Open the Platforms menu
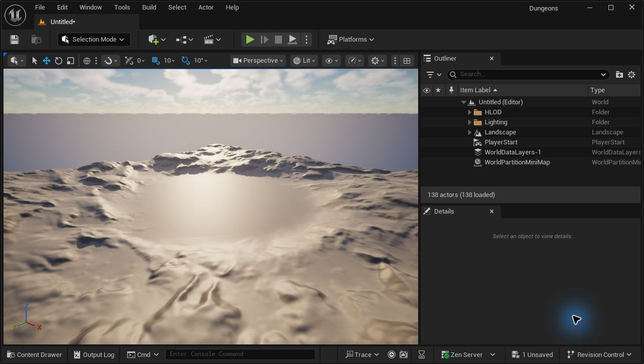 coord(351,40)
